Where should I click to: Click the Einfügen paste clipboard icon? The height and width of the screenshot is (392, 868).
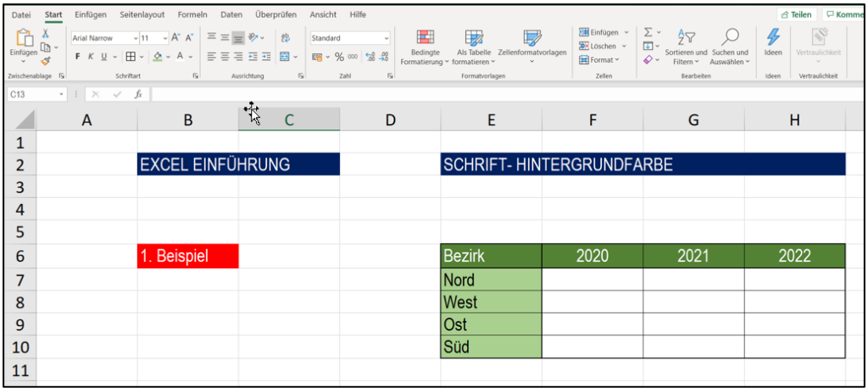pos(23,37)
